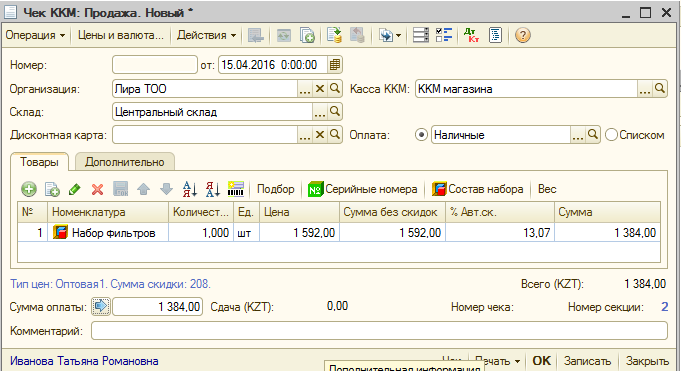
Task: Open the Оплата Наличные magnifier lookup
Action: coord(592,135)
